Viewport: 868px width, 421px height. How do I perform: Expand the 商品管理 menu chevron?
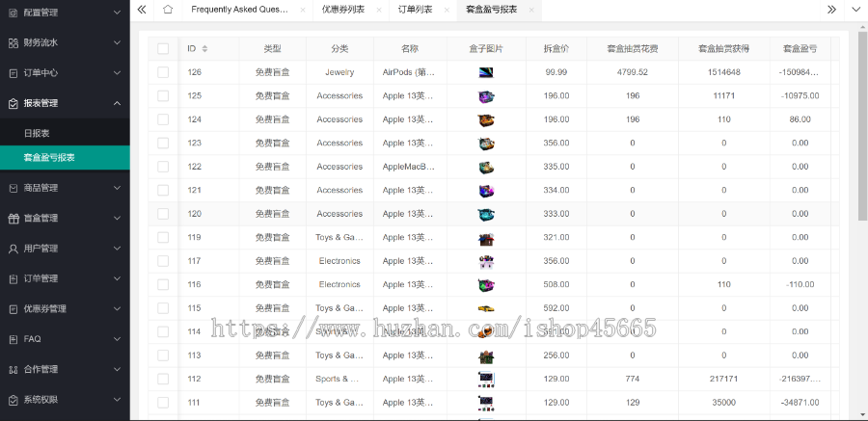tap(117, 188)
